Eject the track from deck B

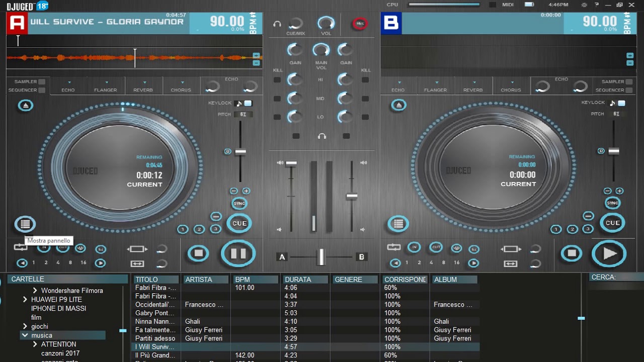coord(399,105)
